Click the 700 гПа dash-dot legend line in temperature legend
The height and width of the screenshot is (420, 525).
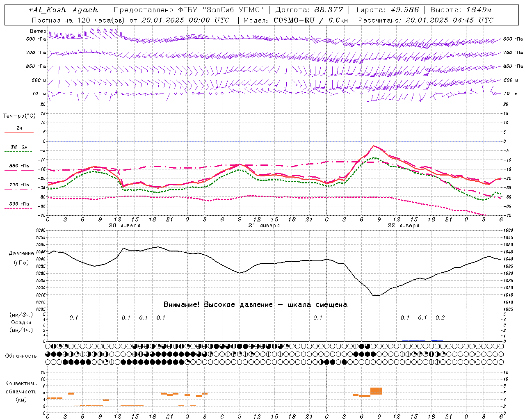point(19,189)
